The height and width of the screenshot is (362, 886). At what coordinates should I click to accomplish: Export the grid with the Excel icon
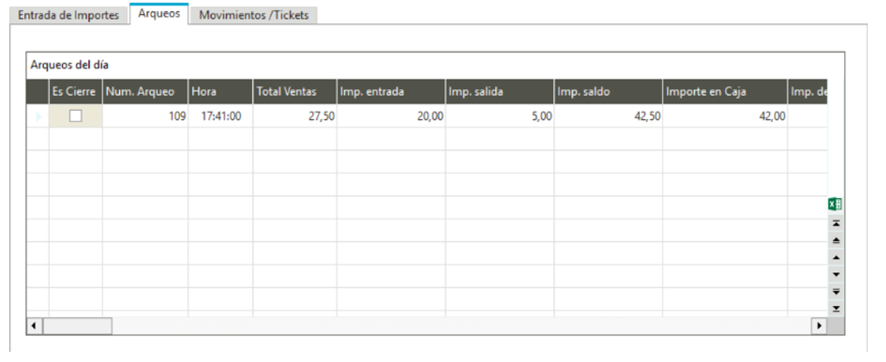click(836, 204)
